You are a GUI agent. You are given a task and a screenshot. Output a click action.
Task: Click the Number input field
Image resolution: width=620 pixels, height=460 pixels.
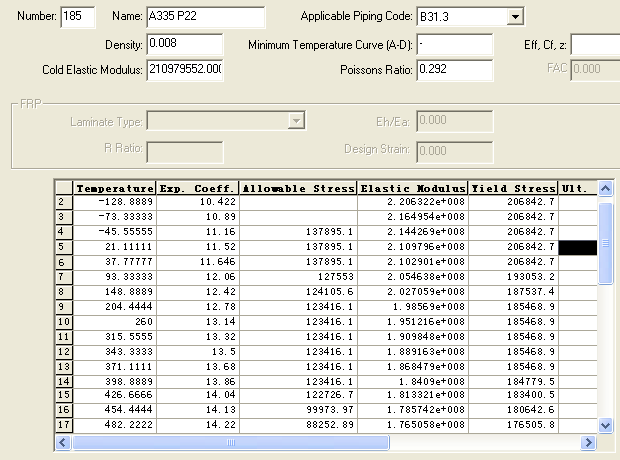click(77, 17)
